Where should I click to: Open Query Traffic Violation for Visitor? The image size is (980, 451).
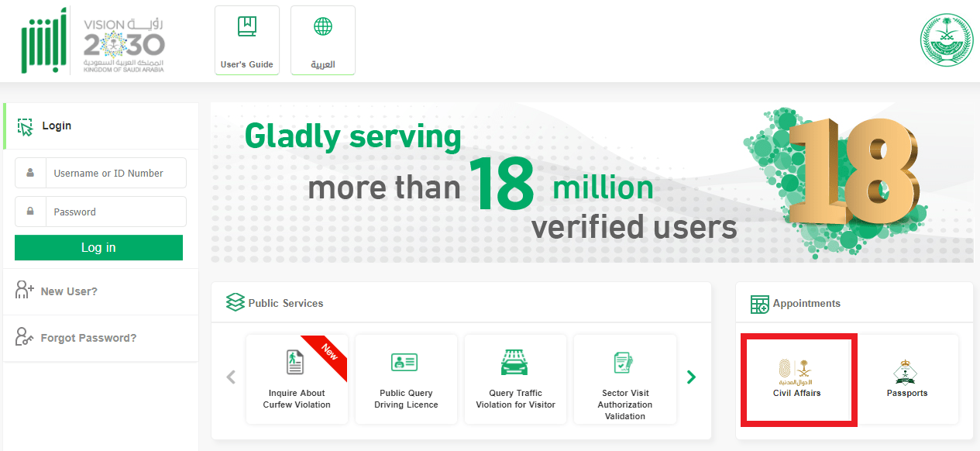point(515,379)
